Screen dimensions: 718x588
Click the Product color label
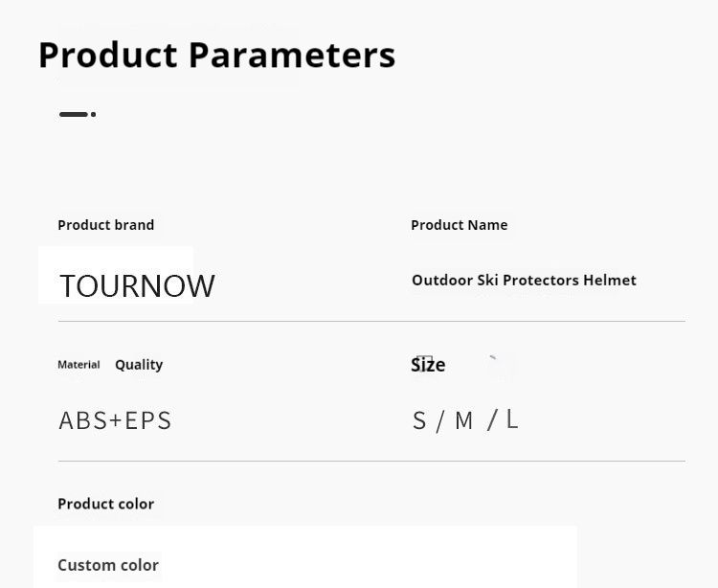click(105, 504)
